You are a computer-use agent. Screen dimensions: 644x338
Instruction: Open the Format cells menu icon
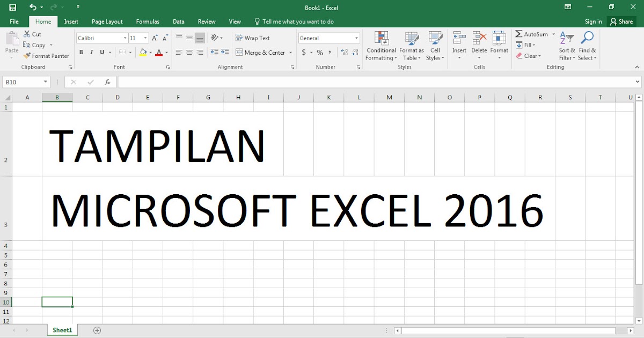click(x=499, y=39)
